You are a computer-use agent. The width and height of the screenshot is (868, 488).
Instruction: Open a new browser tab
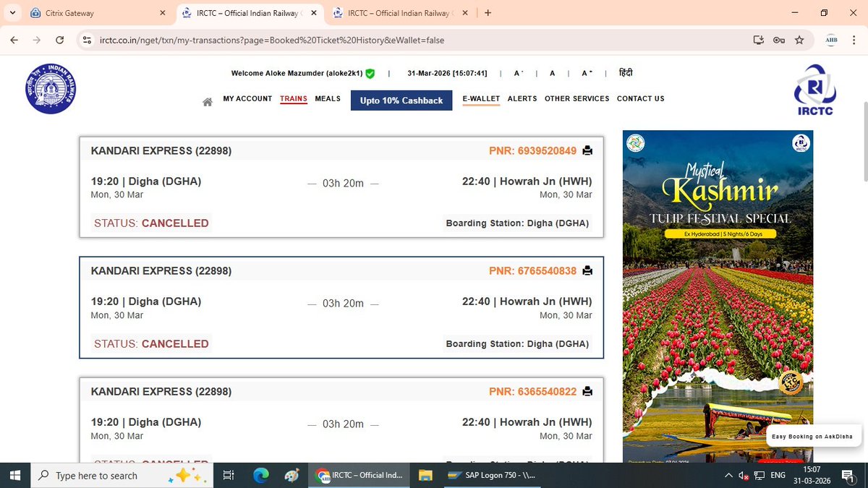click(488, 13)
